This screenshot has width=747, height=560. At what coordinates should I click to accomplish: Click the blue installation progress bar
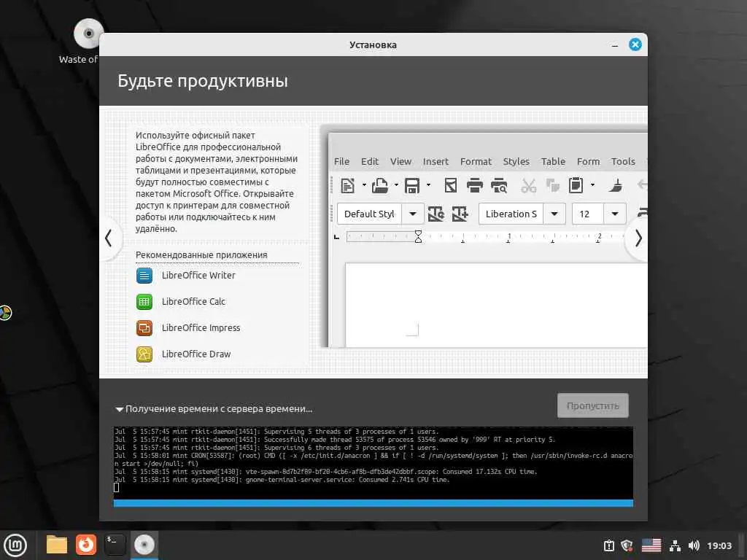coord(373,503)
